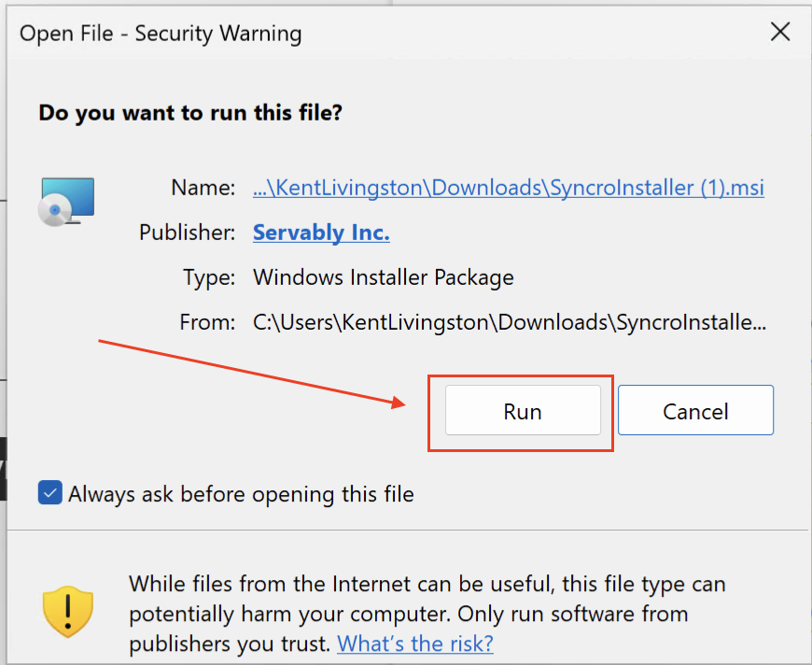Image resolution: width=812 pixels, height=665 pixels.
Task: Click the Internet files warning paragraph
Action: click(427, 614)
